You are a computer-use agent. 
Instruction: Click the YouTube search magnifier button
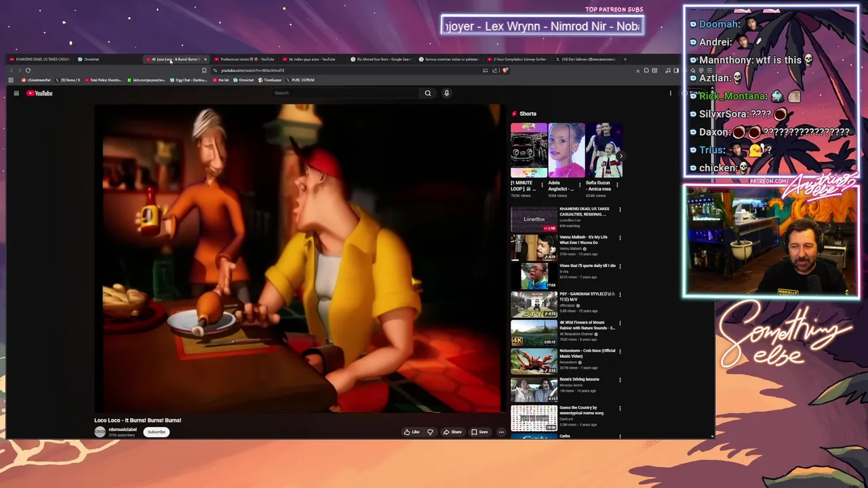pyautogui.click(x=428, y=93)
